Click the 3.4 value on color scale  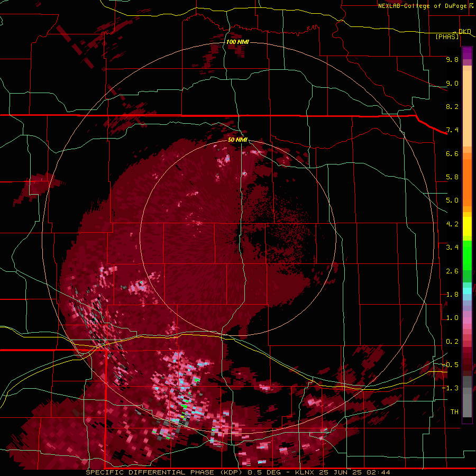tap(452, 248)
